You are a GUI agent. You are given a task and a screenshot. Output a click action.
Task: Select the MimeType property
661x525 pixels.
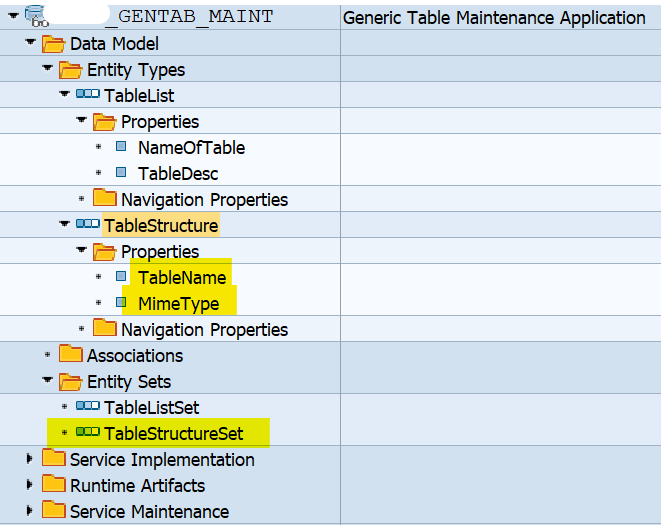point(179,304)
